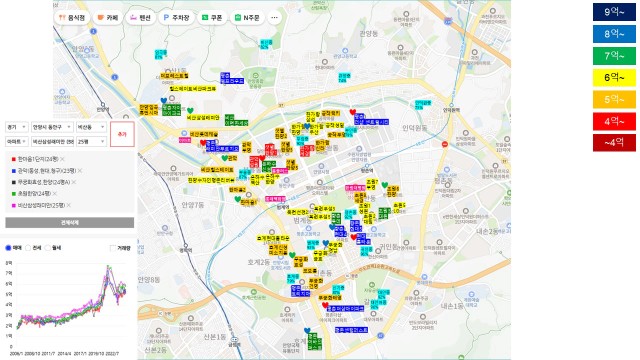Select the 음식점 restaurant category chip

point(72,18)
